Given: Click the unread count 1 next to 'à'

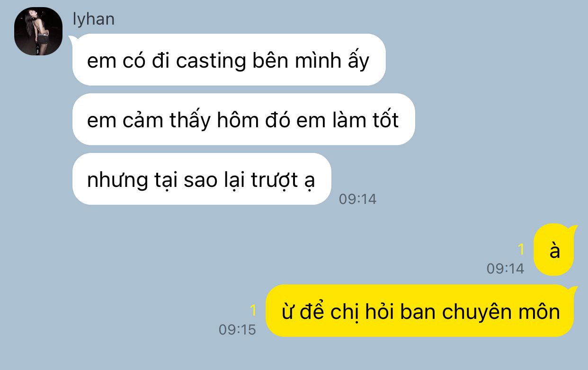Looking at the screenshot, I should pyautogui.click(x=521, y=249).
